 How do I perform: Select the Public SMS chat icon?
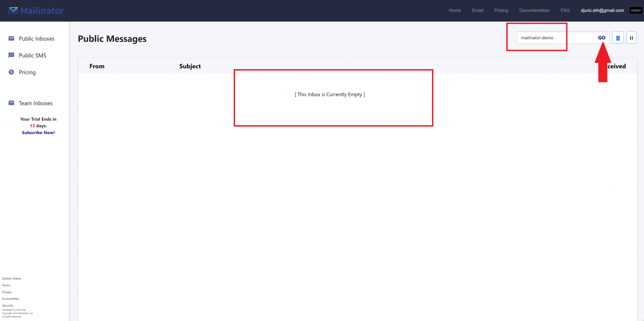[12, 55]
